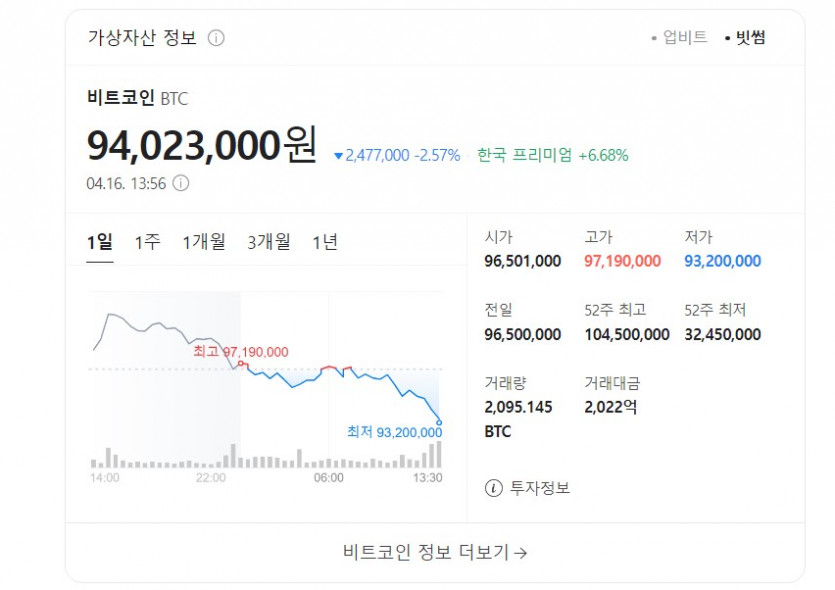
Task: Click the 거래대금 2,022억 figure
Action: pos(610,407)
